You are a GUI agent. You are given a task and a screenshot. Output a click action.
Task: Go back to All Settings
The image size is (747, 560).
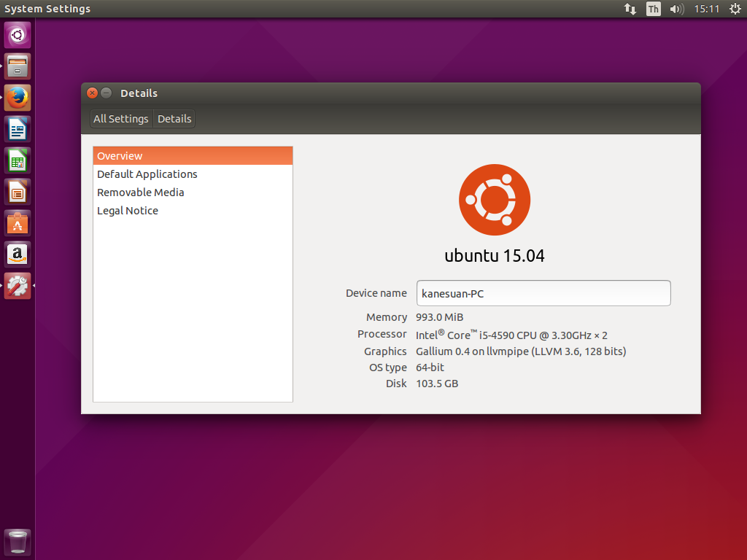(x=121, y=119)
